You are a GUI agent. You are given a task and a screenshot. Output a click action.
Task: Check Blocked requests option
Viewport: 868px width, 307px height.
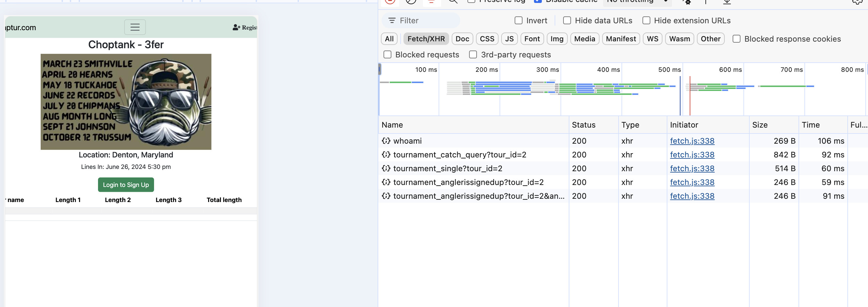pos(387,54)
